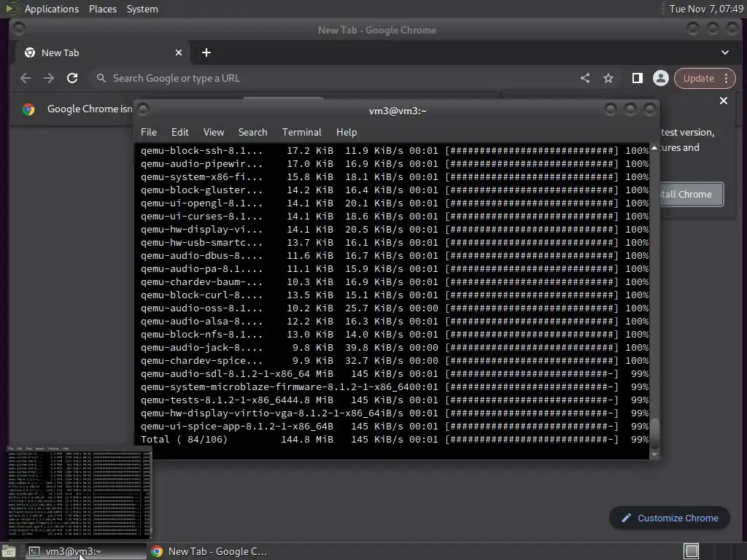Click the terminal window menu icon
Screen dimensions: 747x560
tap(144, 110)
